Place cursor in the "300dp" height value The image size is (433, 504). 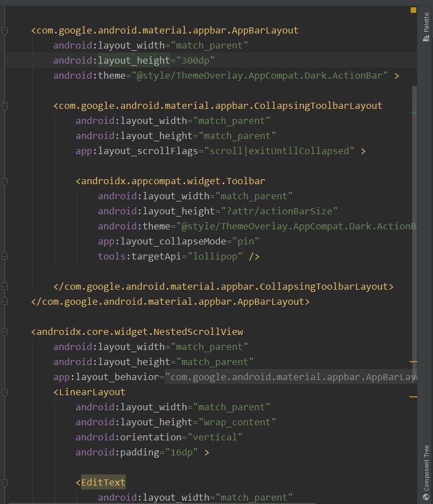[x=196, y=61]
